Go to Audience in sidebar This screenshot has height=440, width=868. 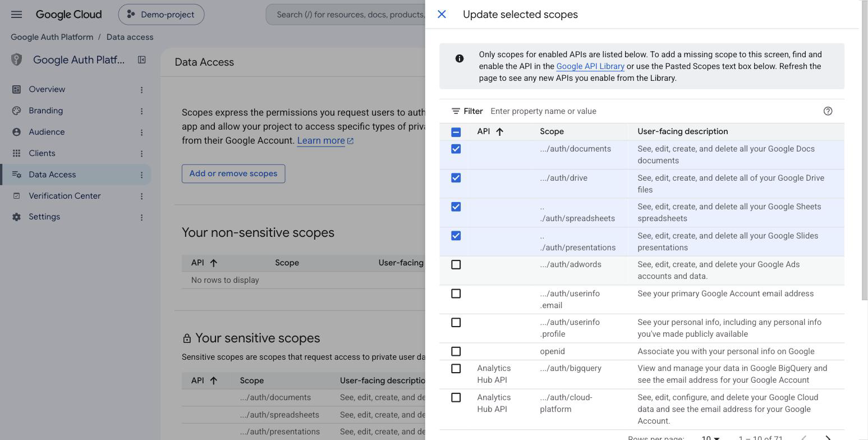[x=47, y=132]
